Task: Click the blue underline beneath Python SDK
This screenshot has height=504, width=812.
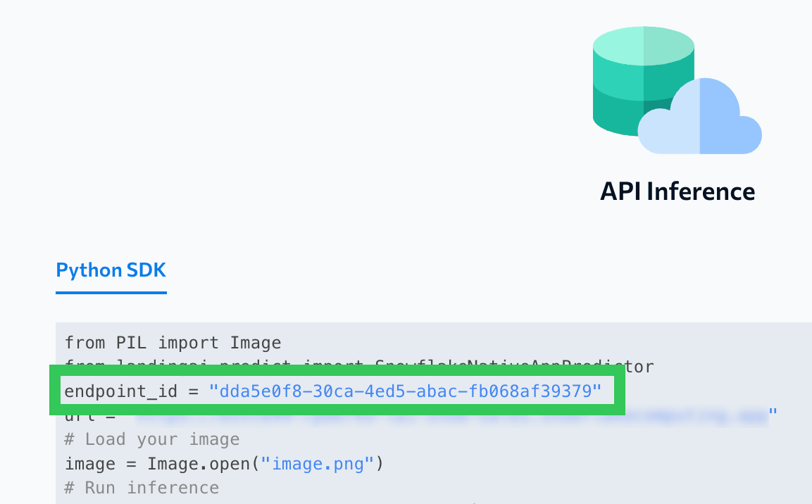Action: [x=111, y=292]
